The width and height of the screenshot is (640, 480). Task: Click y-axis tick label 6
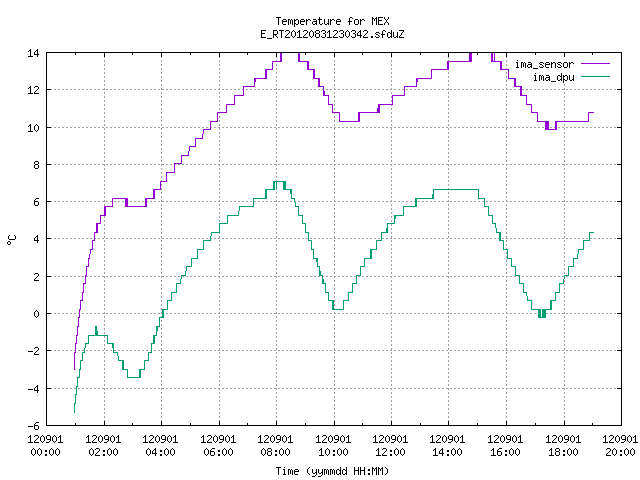[x=37, y=202]
